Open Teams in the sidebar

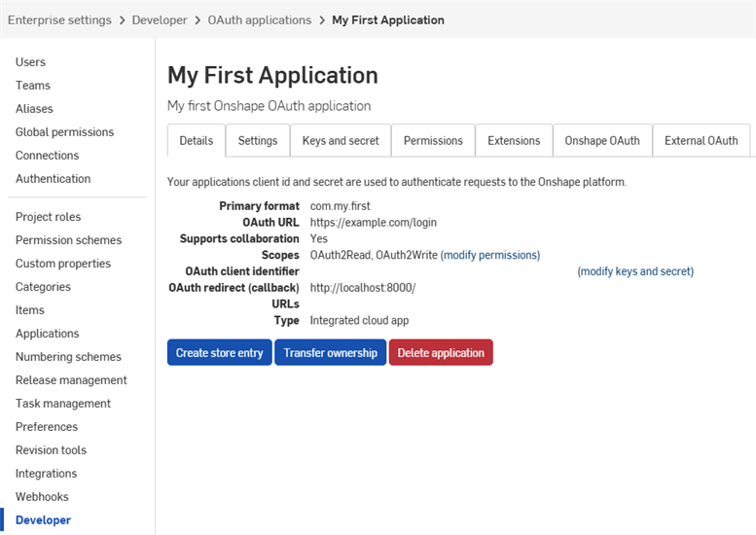(33, 86)
